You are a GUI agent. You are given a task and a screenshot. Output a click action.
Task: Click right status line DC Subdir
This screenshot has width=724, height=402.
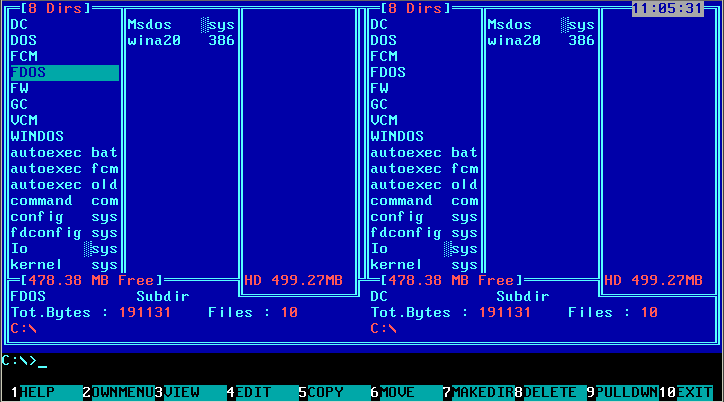tap(460, 296)
